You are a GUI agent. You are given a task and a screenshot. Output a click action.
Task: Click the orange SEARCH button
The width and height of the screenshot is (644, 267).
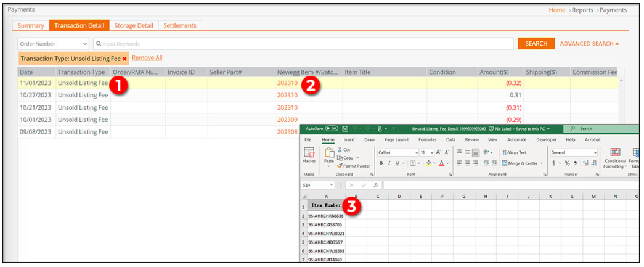click(536, 44)
